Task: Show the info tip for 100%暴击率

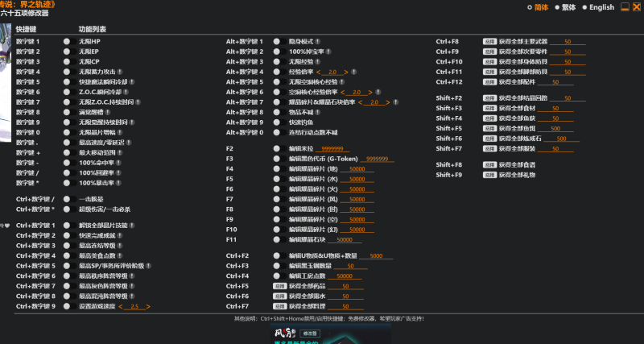Action: tap(118, 183)
